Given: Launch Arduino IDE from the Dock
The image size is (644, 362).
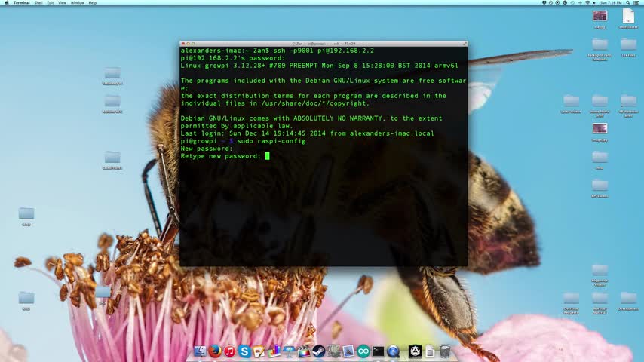Looking at the screenshot, I should (363, 351).
